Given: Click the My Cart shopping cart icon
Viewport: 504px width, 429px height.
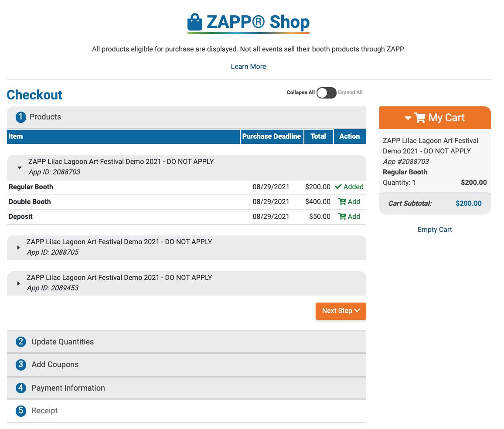Looking at the screenshot, I should pyautogui.click(x=420, y=118).
